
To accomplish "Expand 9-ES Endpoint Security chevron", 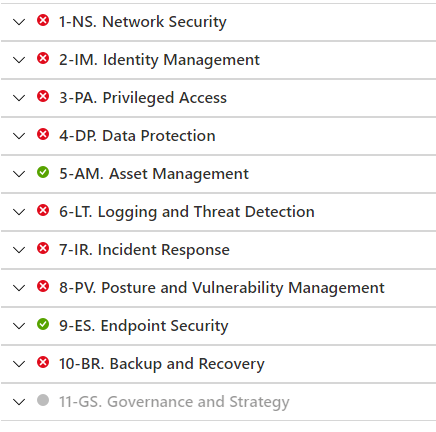I will (19, 326).
